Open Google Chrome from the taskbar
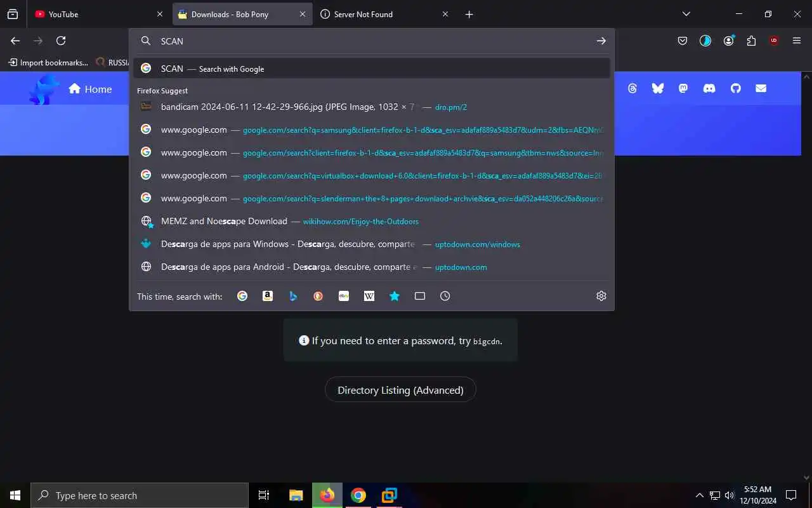 [358, 495]
